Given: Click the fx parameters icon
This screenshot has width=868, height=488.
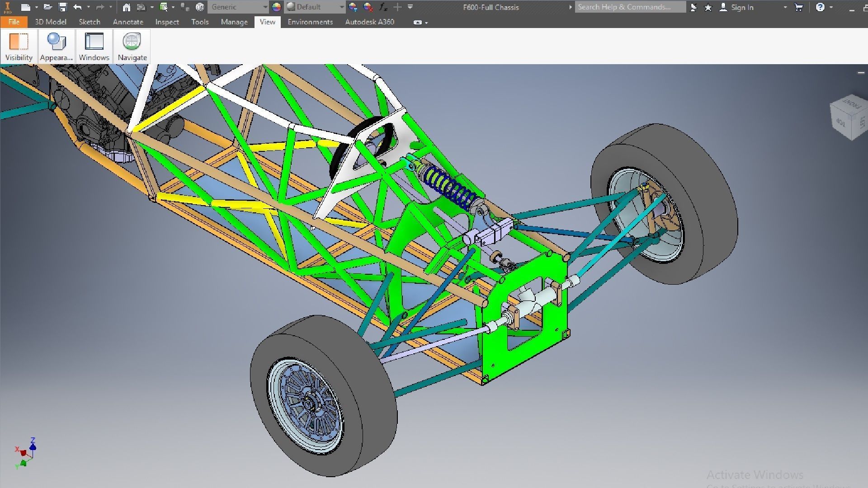Looking at the screenshot, I should pyautogui.click(x=383, y=7).
